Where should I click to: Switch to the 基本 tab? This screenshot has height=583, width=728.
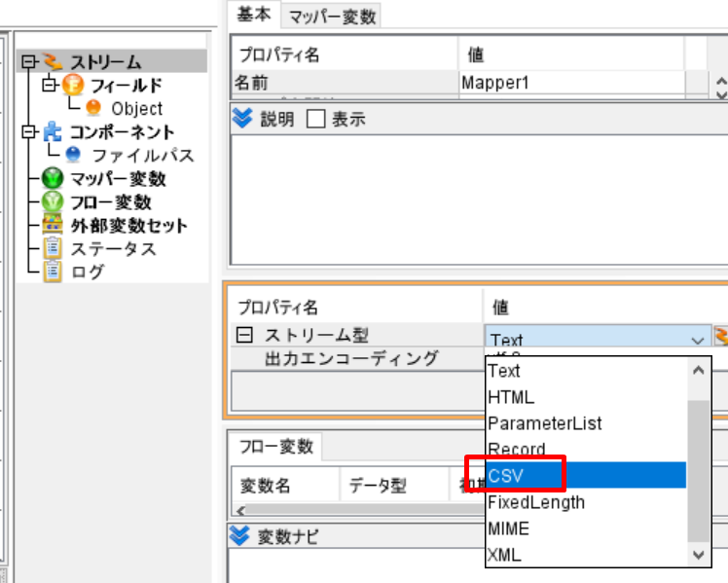(x=254, y=15)
